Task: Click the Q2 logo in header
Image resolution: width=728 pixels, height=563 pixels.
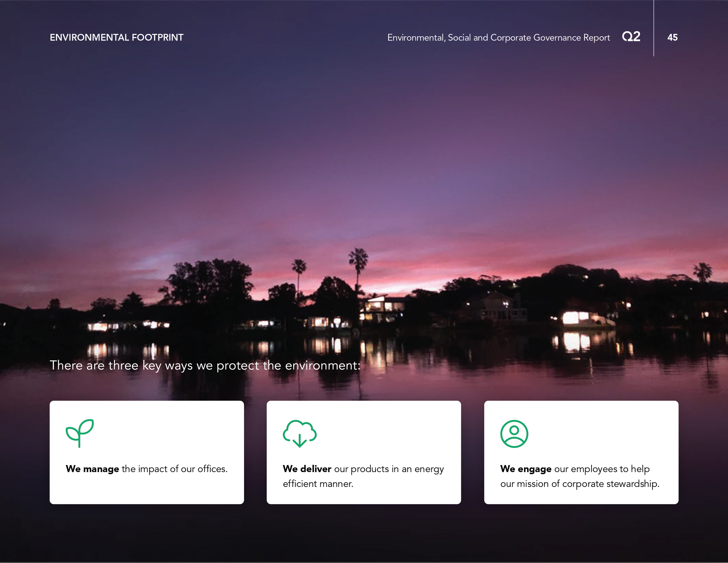Action: (631, 36)
